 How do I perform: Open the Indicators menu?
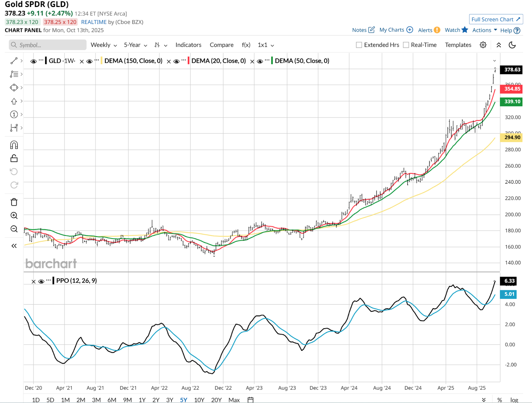(188, 45)
